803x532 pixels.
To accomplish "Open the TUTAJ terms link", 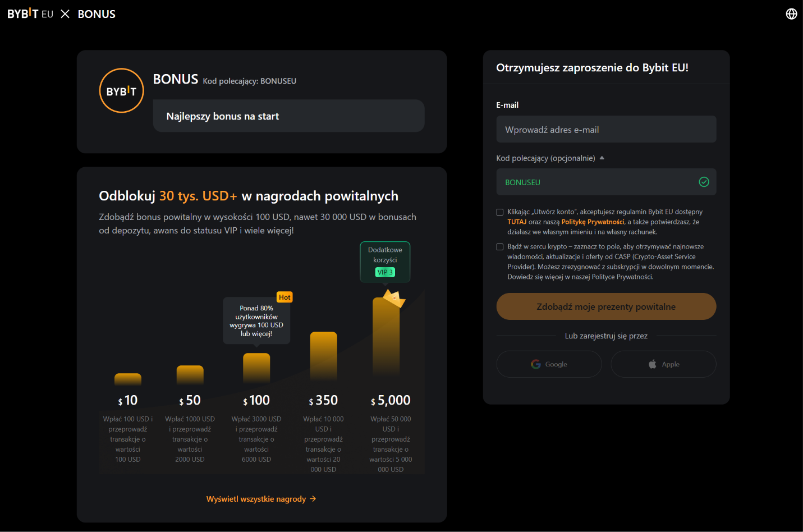I will point(517,222).
